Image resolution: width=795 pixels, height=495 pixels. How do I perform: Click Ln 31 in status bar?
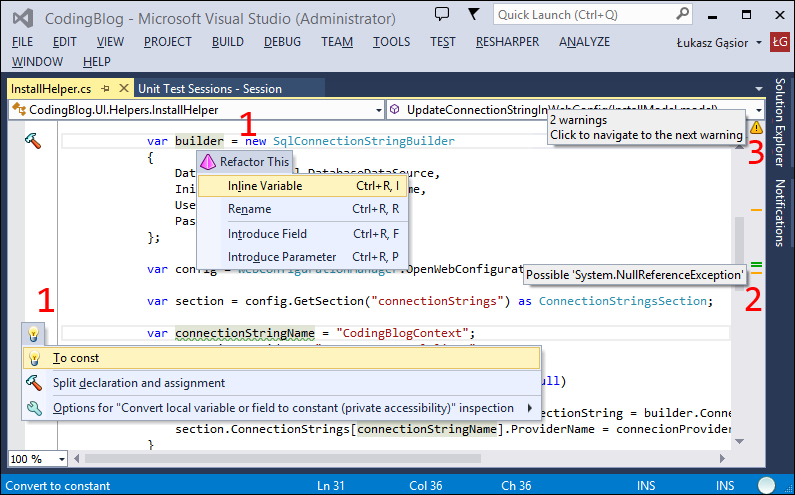331,486
